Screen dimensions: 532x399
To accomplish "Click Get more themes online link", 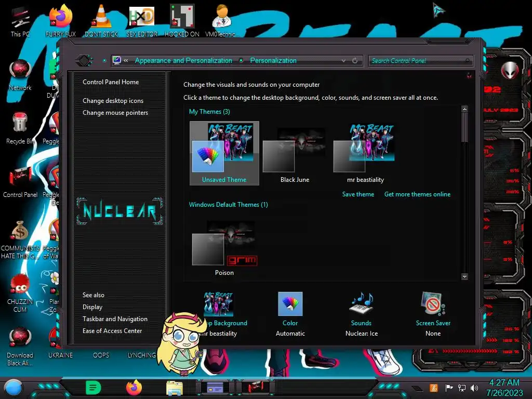I will click(x=417, y=194).
